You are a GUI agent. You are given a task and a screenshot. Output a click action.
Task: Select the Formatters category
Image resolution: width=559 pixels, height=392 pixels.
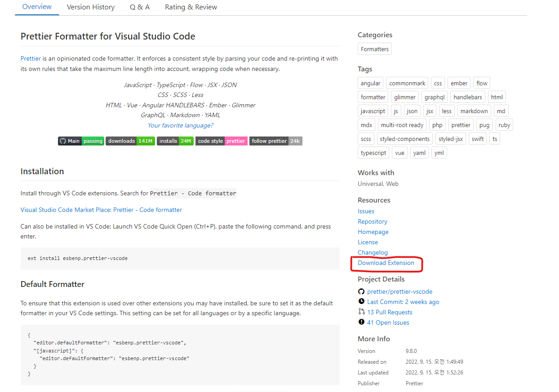point(374,48)
